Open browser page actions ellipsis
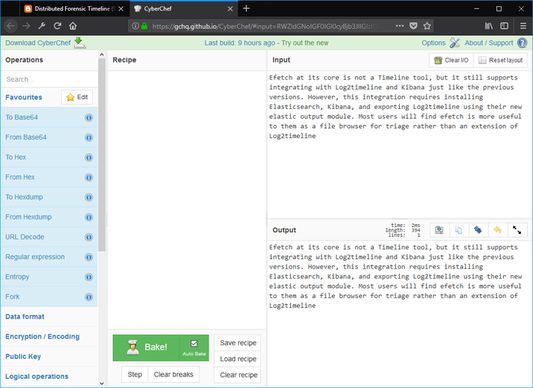The image size is (533, 388). tap(400, 26)
